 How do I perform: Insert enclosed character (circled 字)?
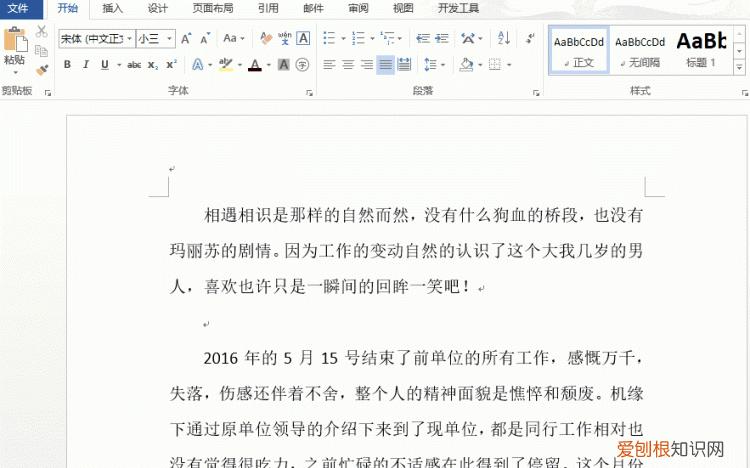(x=302, y=64)
